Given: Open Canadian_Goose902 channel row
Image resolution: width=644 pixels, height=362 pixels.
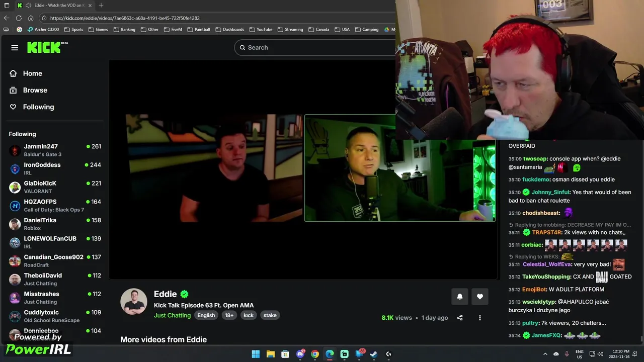Looking at the screenshot, I should point(55,261).
